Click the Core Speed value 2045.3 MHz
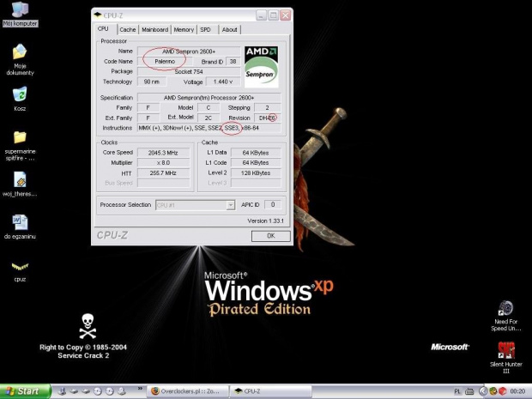 [163, 153]
